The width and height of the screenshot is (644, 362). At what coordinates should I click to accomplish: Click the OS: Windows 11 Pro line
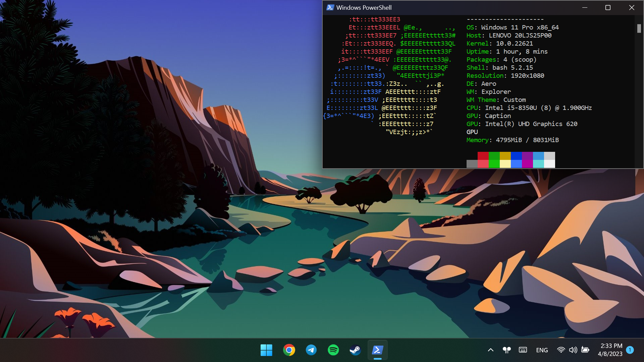(x=513, y=27)
